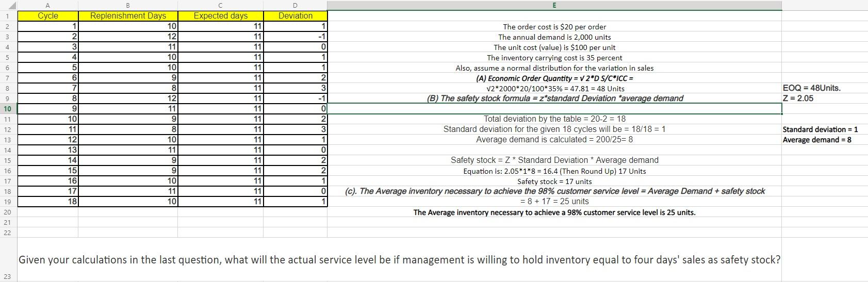Image resolution: width=868 pixels, height=282 pixels.
Task: Click the normal distribution assumption text
Action: point(554,68)
